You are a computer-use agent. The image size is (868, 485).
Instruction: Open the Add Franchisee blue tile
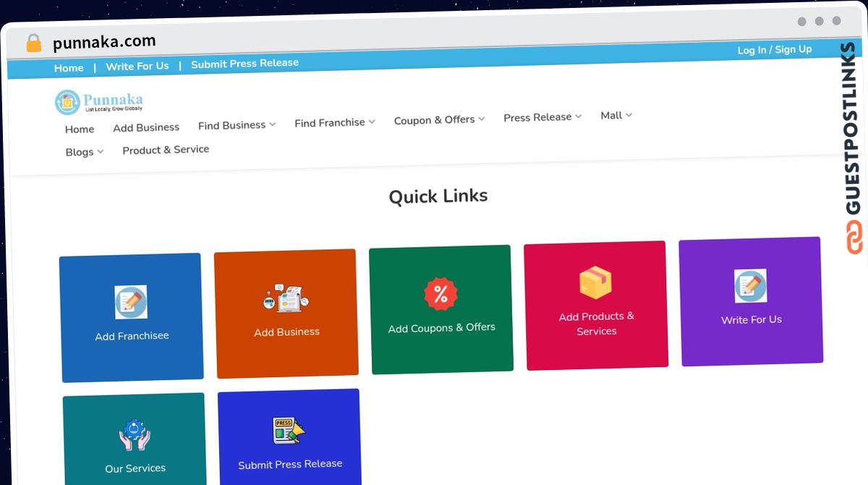click(131, 318)
